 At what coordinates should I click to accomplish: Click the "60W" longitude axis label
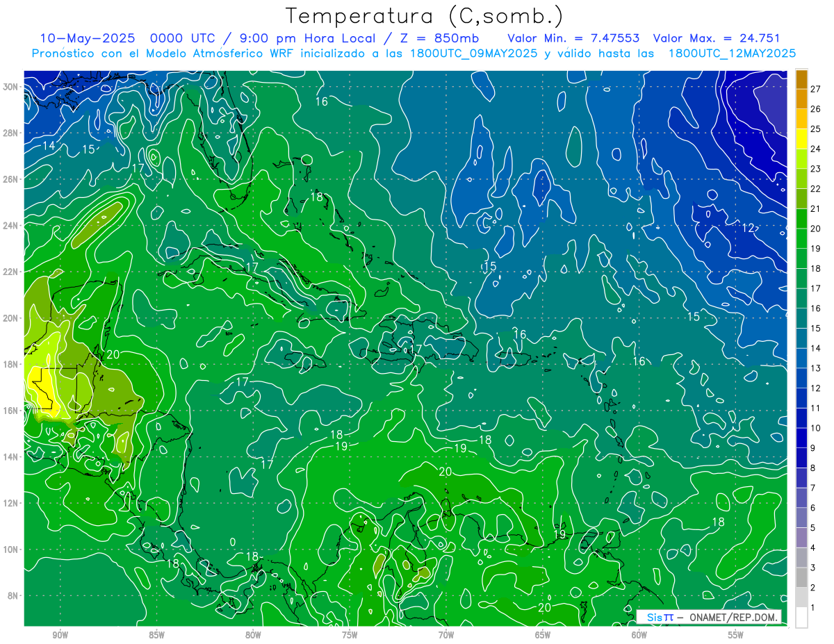(639, 635)
